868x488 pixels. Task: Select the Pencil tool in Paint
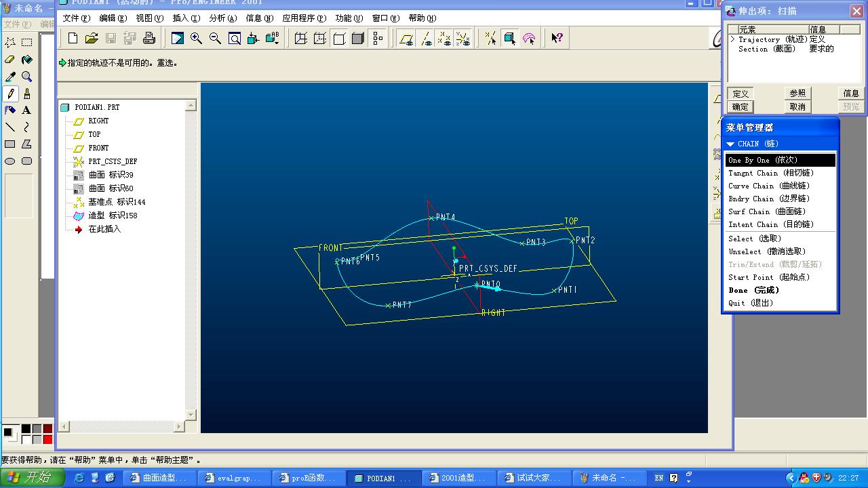(x=10, y=94)
